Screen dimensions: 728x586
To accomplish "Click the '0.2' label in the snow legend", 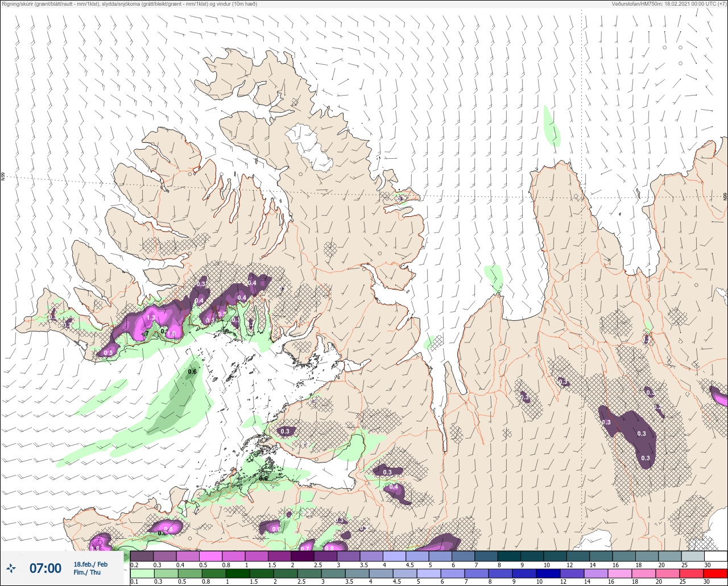I will pyautogui.click(x=134, y=564).
